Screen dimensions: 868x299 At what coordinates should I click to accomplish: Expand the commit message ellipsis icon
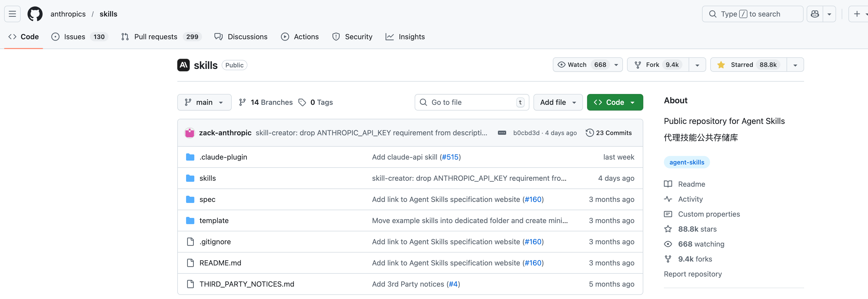pos(502,133)
